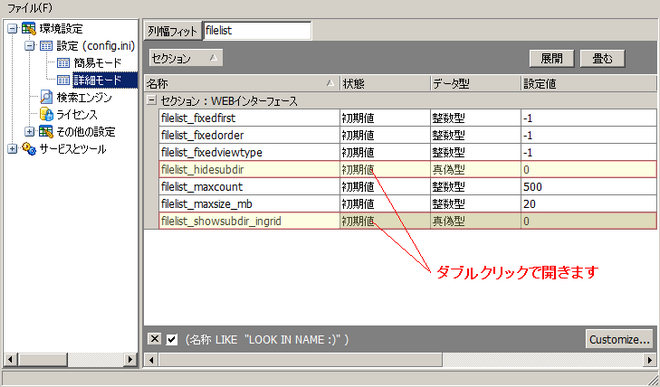Image resolution: width=660 pixels, height=387 pixels.
Task: Click the tree panel scrollbar left arrow
Action: coord(11,360)
